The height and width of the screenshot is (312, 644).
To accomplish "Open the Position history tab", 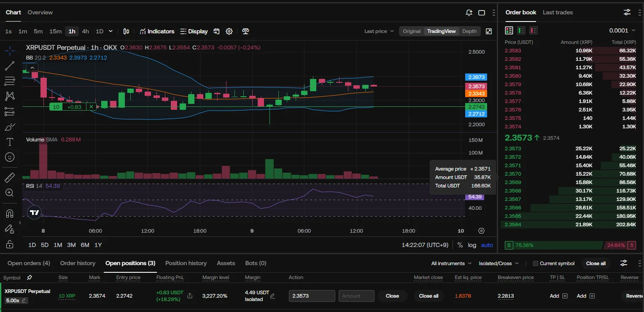I will click(186, 263).
